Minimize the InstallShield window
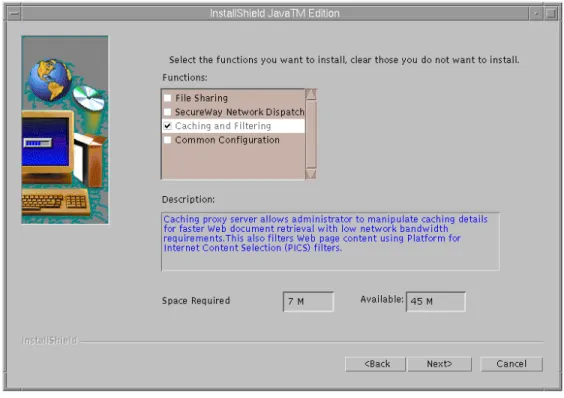Viewport: 564px width, 398px height. pyautogui.click(x=536, y=14)
